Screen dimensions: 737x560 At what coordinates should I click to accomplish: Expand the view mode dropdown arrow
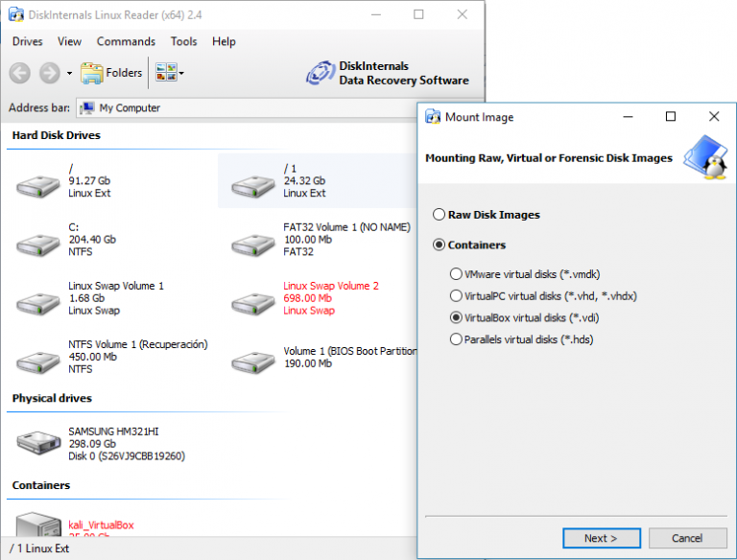coord(181,73)
